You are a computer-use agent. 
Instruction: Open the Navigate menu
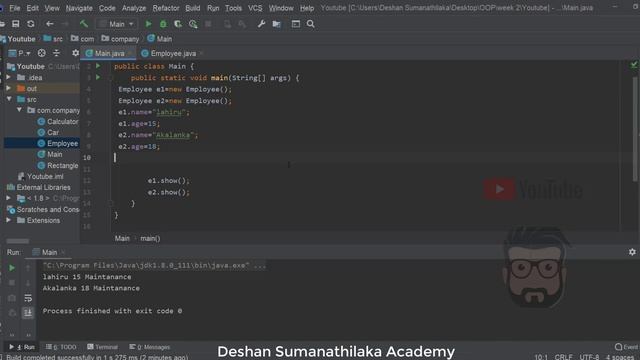pyautogui.click(x=79, y=8)
